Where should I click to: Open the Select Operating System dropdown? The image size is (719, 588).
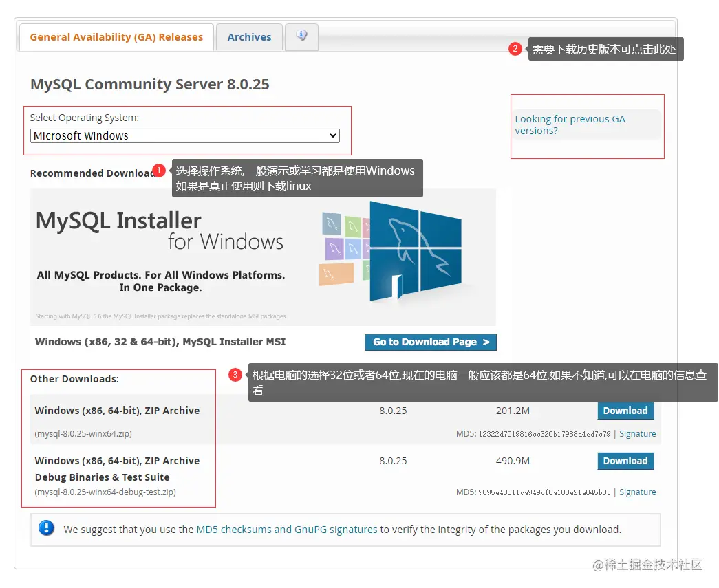point(185,135)
